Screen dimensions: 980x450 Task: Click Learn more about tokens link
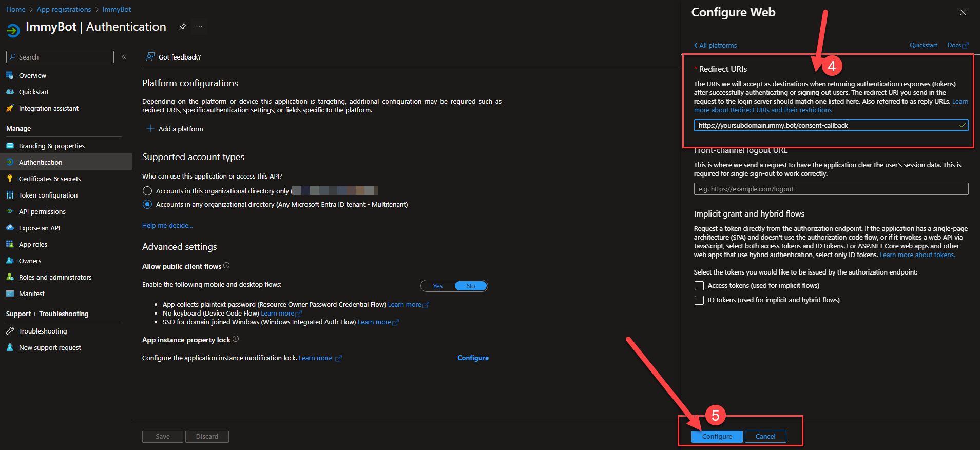click(917, 255)
